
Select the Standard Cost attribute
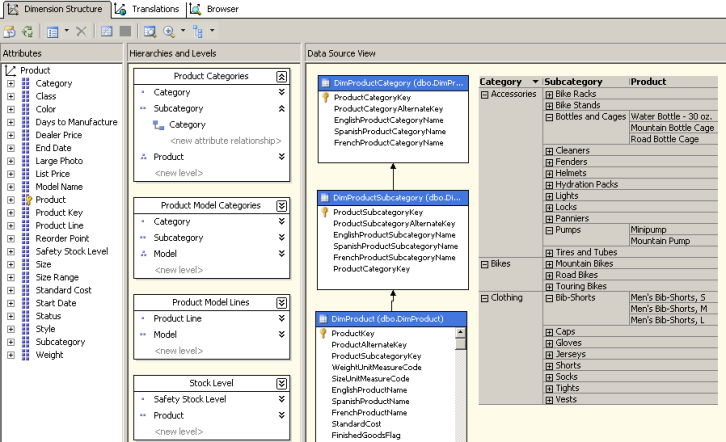(63, 290)
